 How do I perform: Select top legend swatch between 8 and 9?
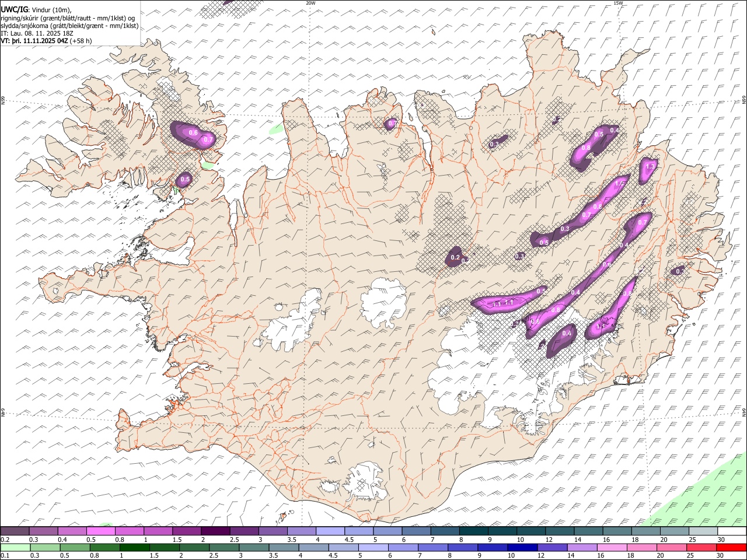pos(474,531)
